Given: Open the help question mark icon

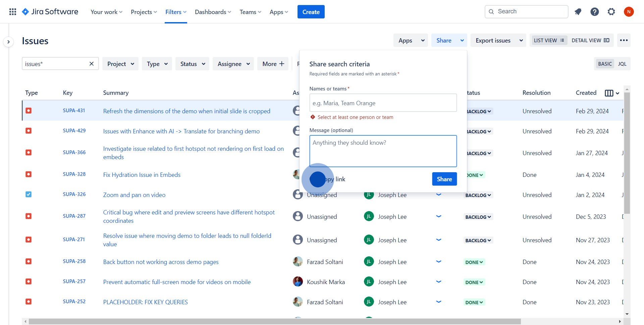Looking at the screenshot, I should pyautogui.click(x=594, y=12).
